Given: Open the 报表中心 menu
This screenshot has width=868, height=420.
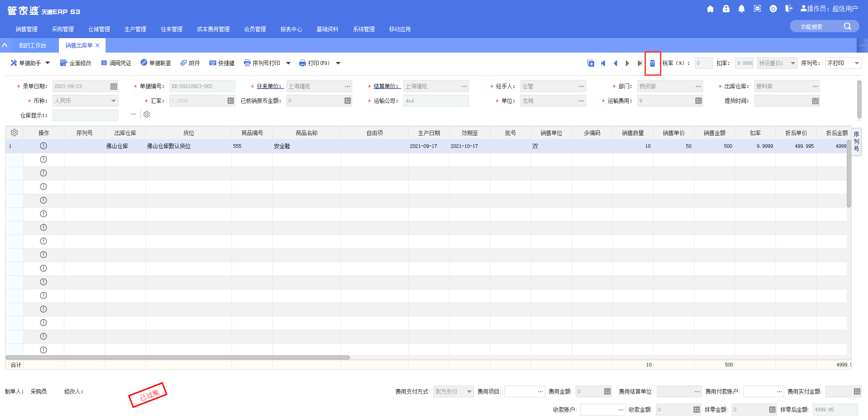Looking at the screenshot, I should tap(291, 29).
